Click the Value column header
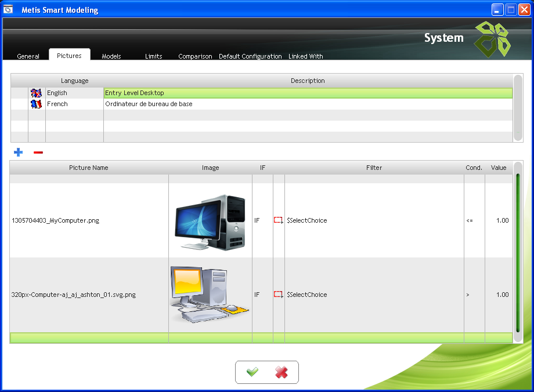The image size is (534, 392). tap(499, 168)
